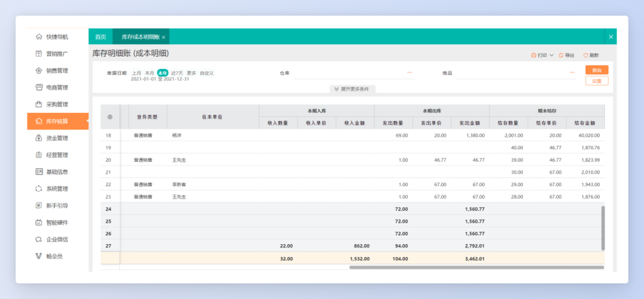Click the 本期入库 group header

point(317,110)
